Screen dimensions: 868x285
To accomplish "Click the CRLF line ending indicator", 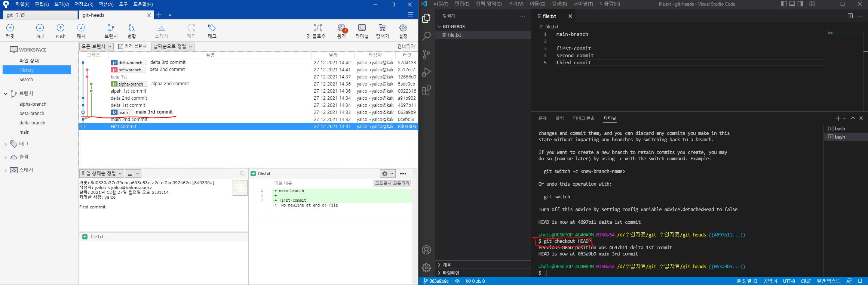I will pyautogui.click(x=806, y=281).
